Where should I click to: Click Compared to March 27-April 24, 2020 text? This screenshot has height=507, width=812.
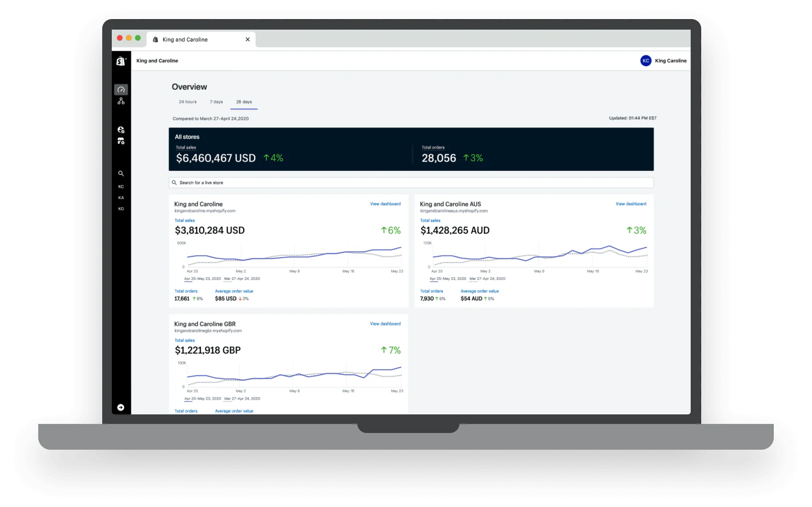point(211,119)
